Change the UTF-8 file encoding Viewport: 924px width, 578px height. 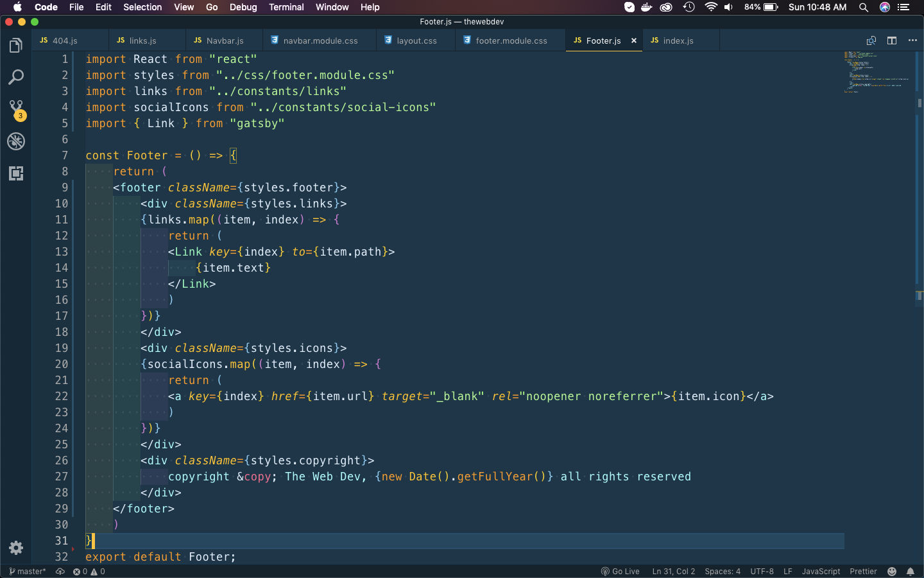click(762, 571)
